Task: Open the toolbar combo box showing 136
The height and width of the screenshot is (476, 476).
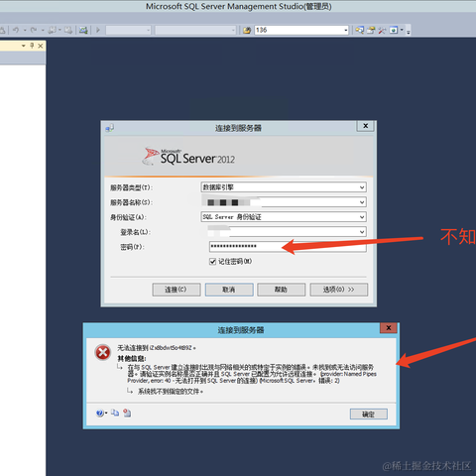Action: (x=301, y=30)
